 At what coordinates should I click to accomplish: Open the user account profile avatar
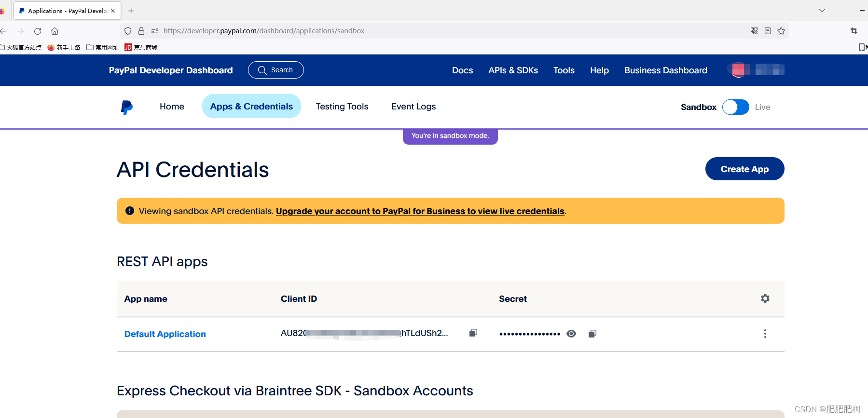click(739, 70)
